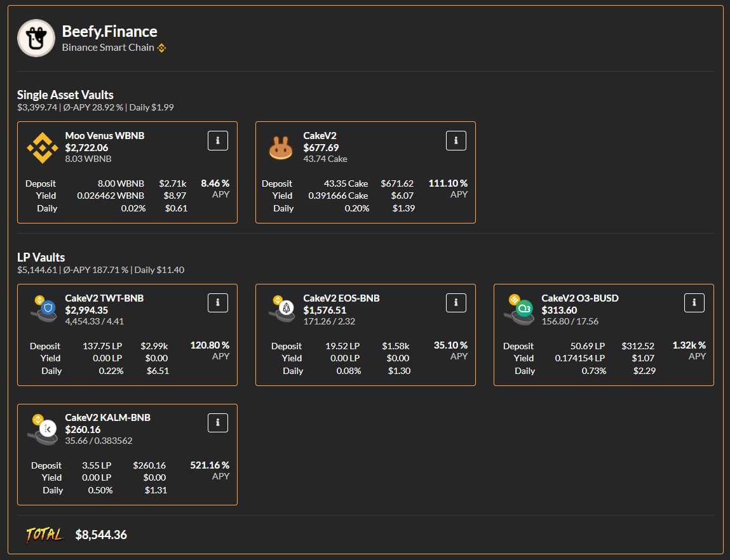The height and width of the screenshot is (560, 730).
Task: Click the KALM-BNB pair token icon
Action: (43, 429)
